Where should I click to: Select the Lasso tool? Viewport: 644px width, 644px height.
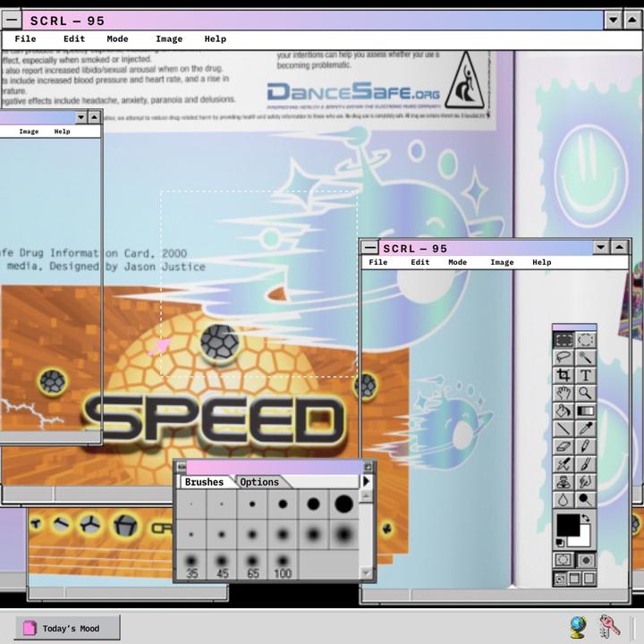click(x=563, y=357)
